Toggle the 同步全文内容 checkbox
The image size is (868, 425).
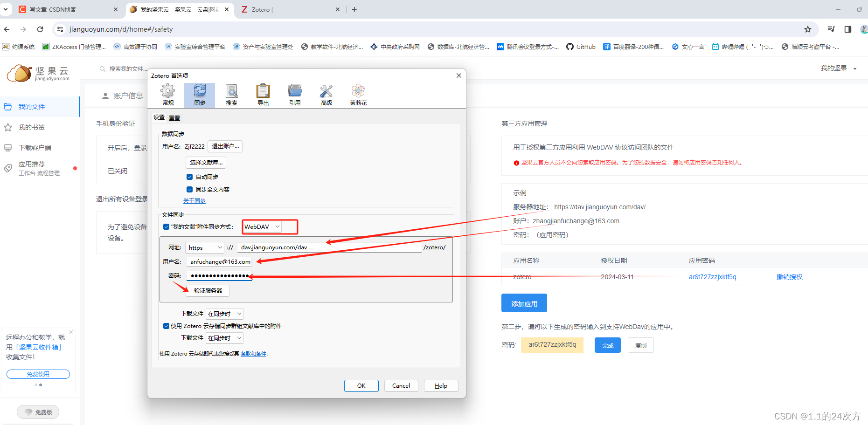pos(189,189)
